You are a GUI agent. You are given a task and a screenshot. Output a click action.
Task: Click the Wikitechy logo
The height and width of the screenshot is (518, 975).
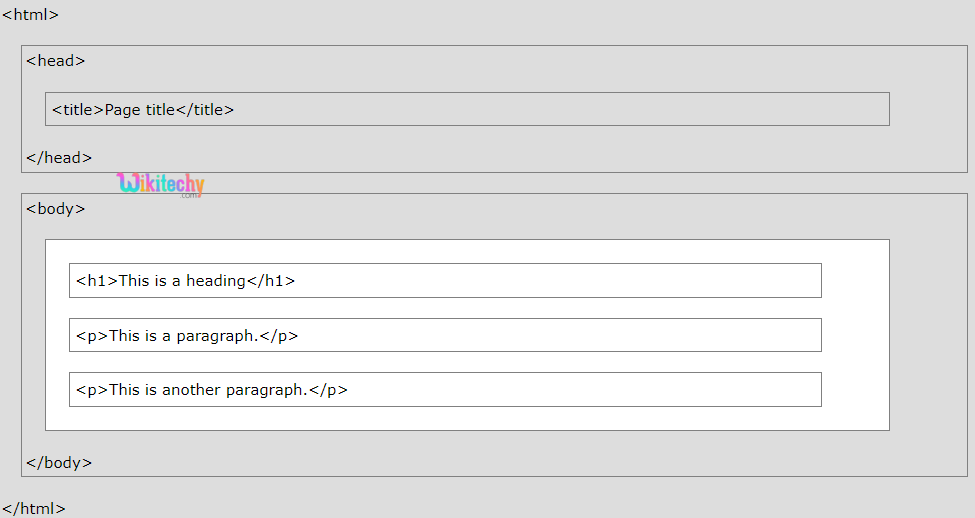point(160,184)
